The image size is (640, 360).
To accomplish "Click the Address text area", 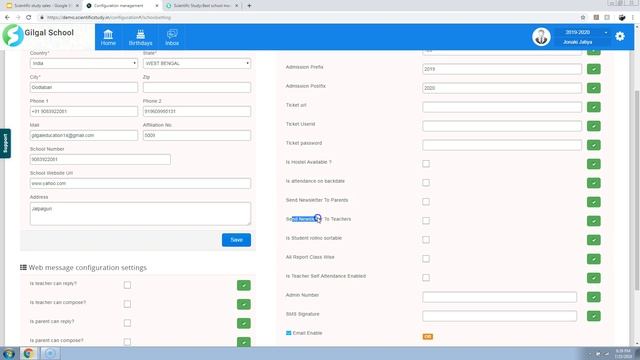I will pos(140,213).
